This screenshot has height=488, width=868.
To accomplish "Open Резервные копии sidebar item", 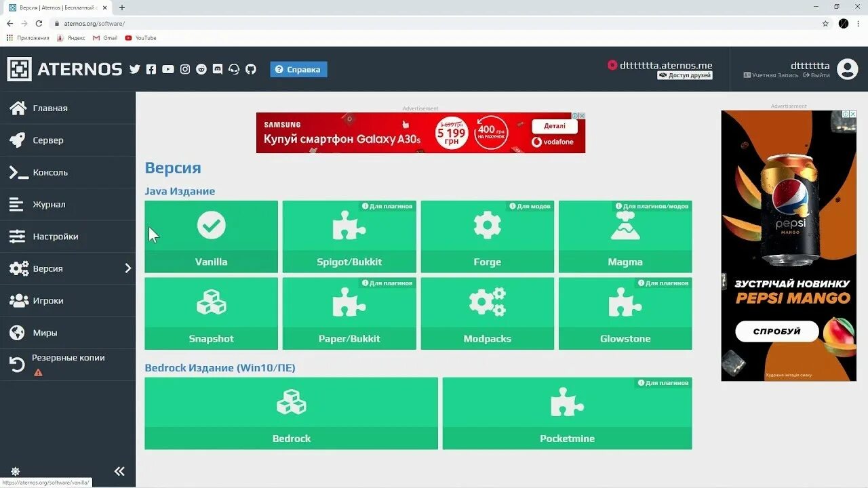I will tap(68, 365).
